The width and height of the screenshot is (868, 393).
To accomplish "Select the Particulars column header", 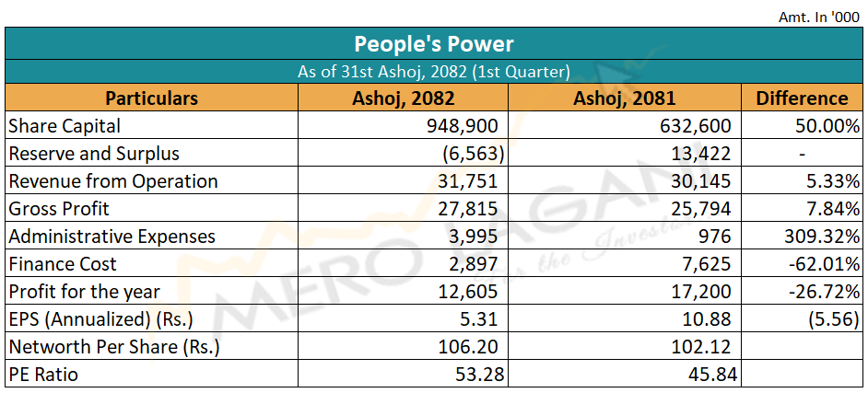I will click(151, 98).
